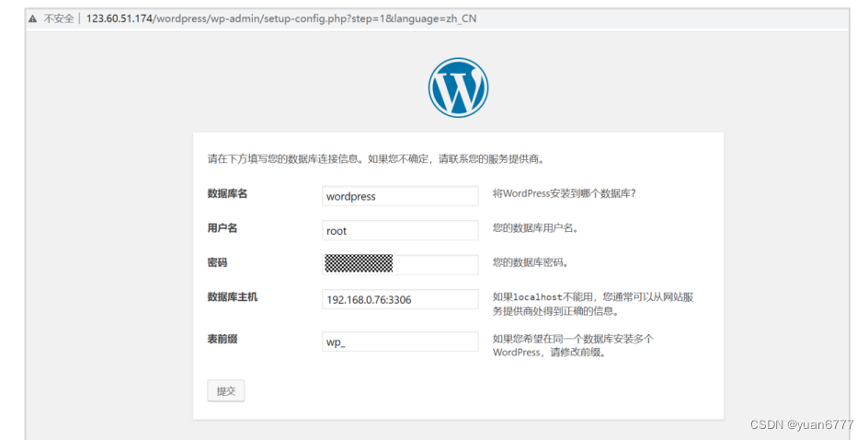Click the not-secure warning triangle icon
The width and height of the screenshot is (868, 440).
click(33, 18)
